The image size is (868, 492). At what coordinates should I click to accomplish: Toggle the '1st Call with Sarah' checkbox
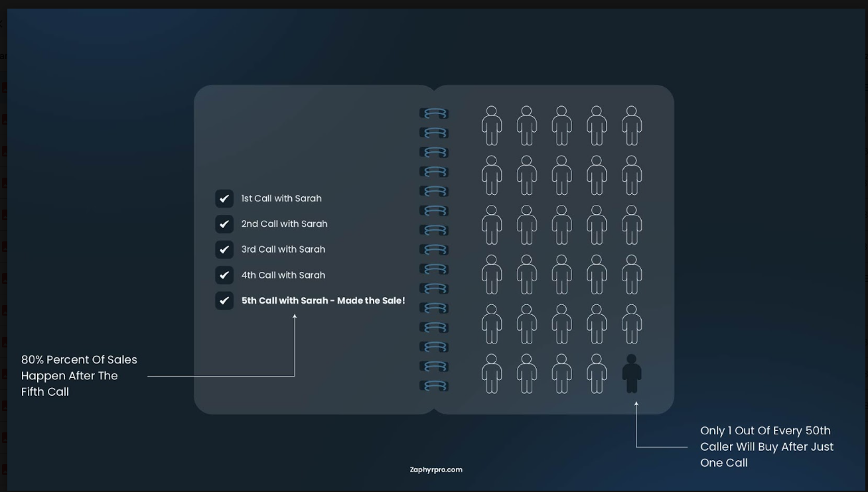[224, 198]
